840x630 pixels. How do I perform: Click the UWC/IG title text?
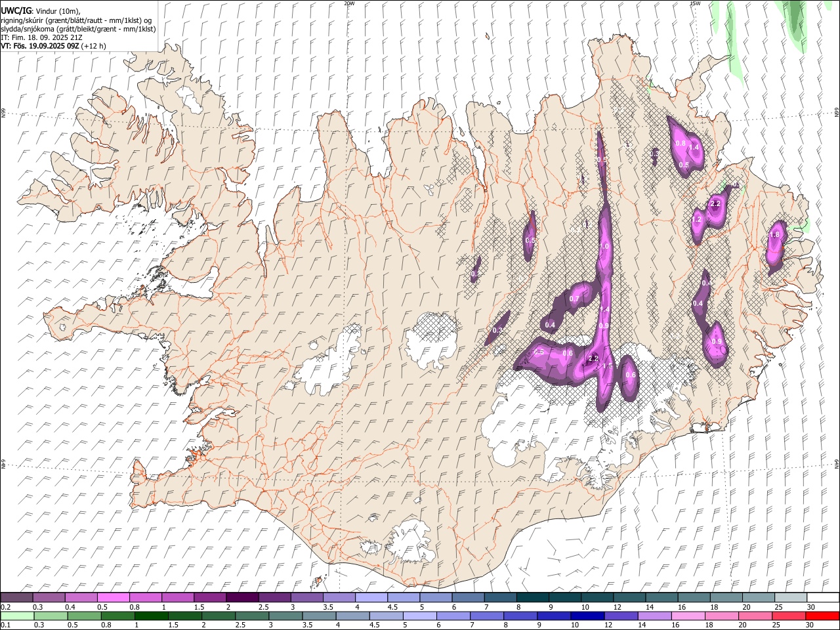(x=16, y=10)
